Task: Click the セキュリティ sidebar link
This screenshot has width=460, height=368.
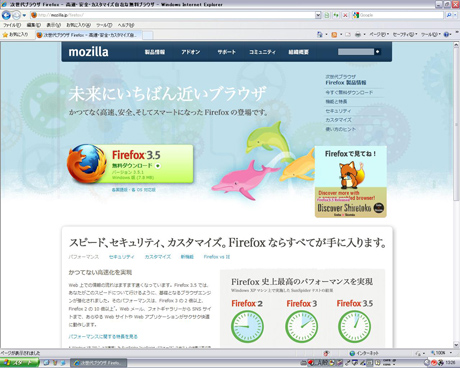Action: 338,111
